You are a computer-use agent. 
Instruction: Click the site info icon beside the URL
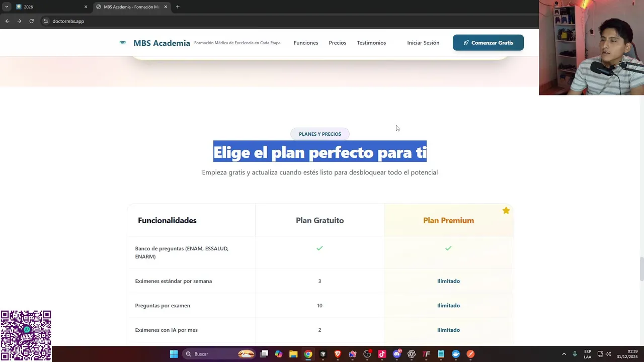(46, 21)
